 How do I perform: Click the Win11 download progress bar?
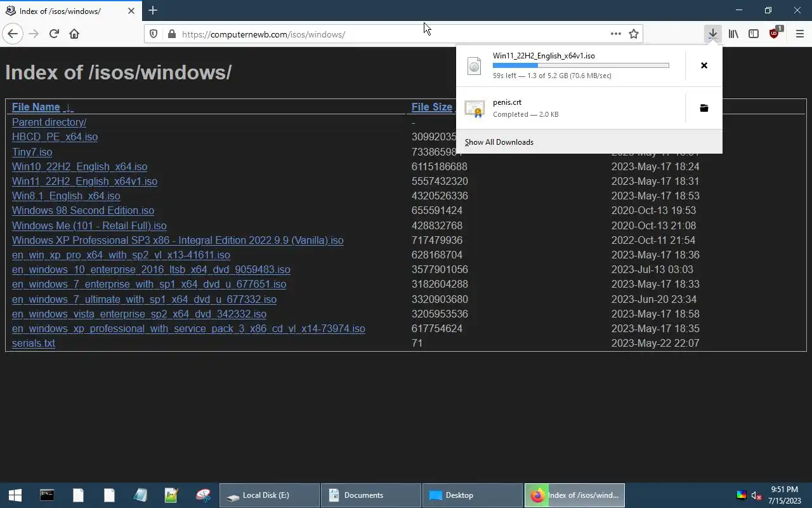coord(580,65)
